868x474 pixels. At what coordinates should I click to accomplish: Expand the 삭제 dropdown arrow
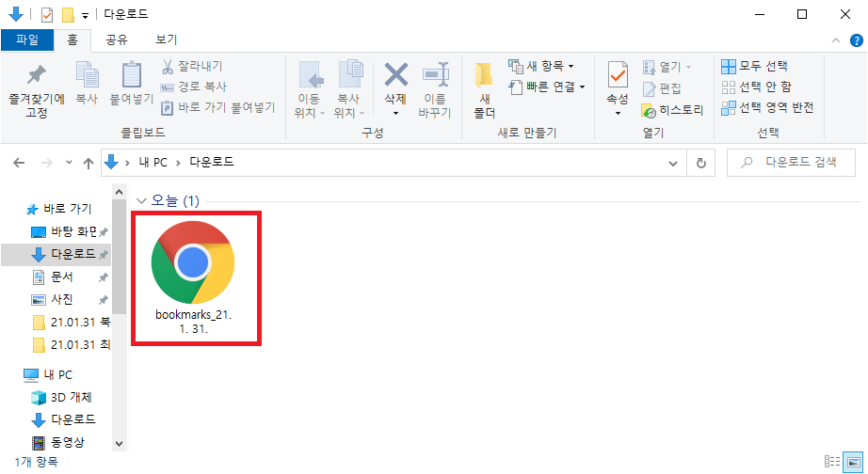395,114
